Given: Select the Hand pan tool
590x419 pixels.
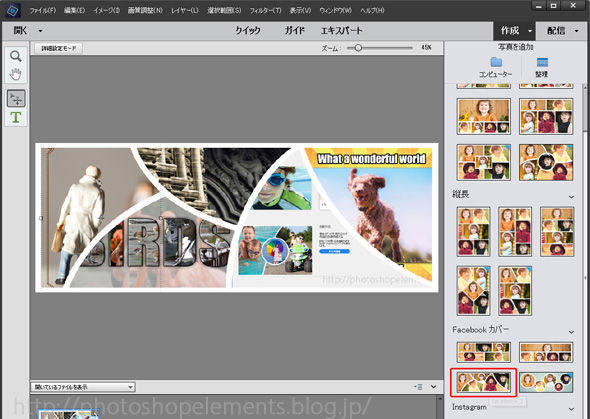Looking at the screenshot, I should (16, 74).
